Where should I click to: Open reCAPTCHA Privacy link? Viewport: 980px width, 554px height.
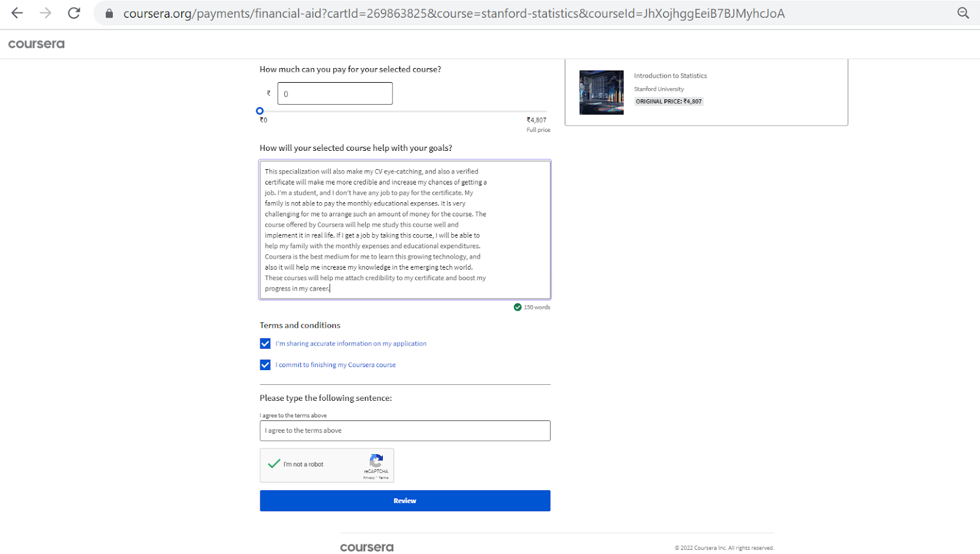click(x=369, y=478)
